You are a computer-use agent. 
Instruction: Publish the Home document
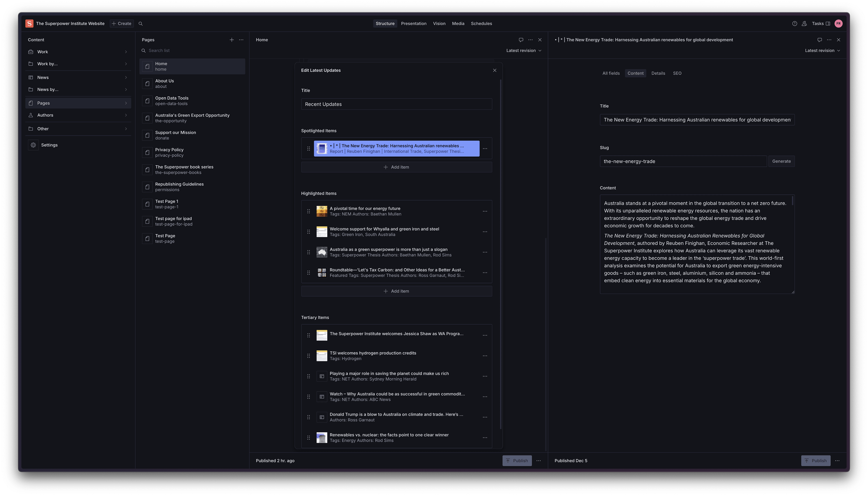point(517,461)
